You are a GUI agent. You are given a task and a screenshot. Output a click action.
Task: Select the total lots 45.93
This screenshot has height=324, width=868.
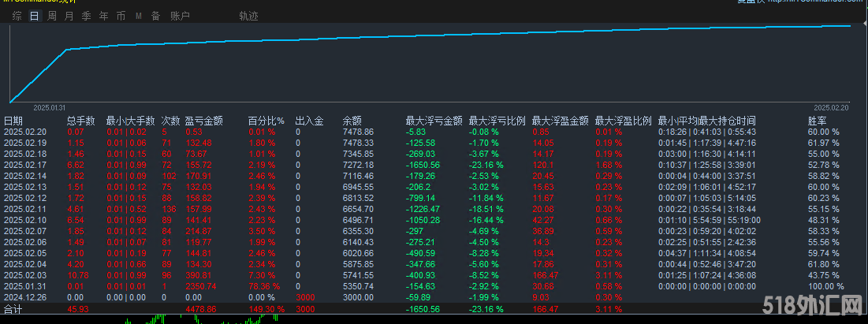(77, 309)
